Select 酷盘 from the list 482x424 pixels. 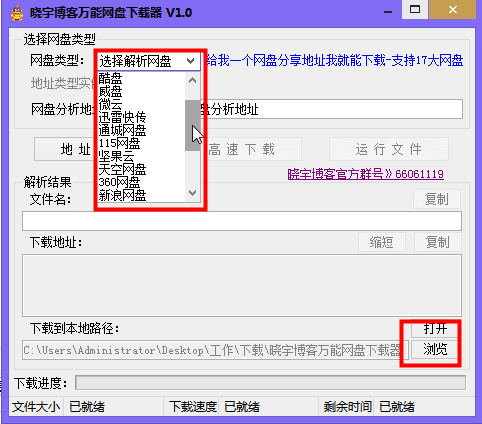tap(110, 78)
